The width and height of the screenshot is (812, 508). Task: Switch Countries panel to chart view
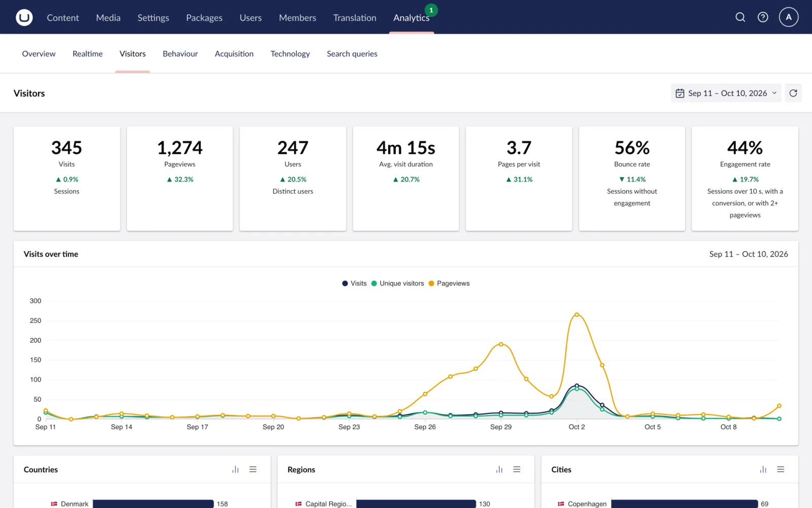click(x=235, y=469)
